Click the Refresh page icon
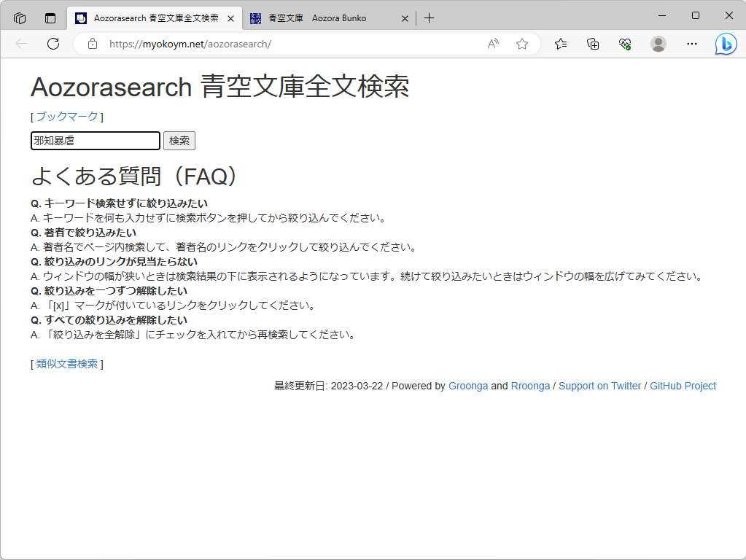Image resolution: width=746 pixels, height=560 pixels. [x=53, y=44]
